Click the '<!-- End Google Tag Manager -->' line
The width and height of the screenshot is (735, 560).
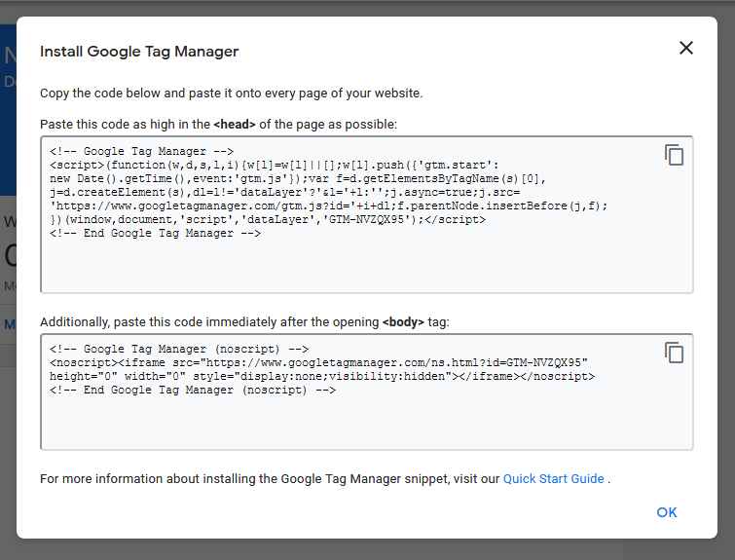coord(155,233)
